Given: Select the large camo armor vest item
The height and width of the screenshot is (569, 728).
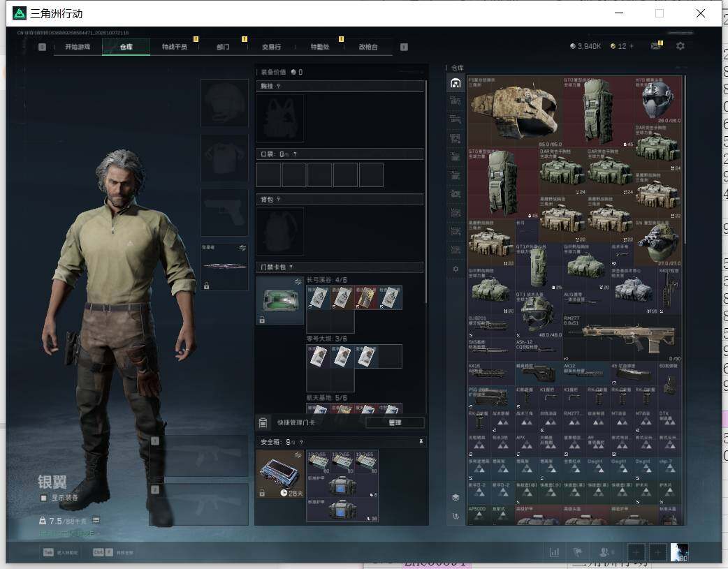Looking at the screenshot, I should click(515, 112).
